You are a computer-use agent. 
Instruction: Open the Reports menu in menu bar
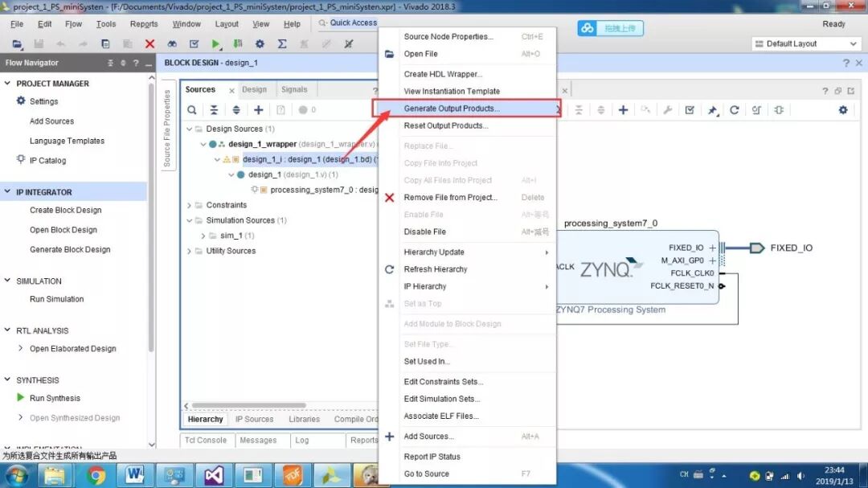[x=144, y=24]
